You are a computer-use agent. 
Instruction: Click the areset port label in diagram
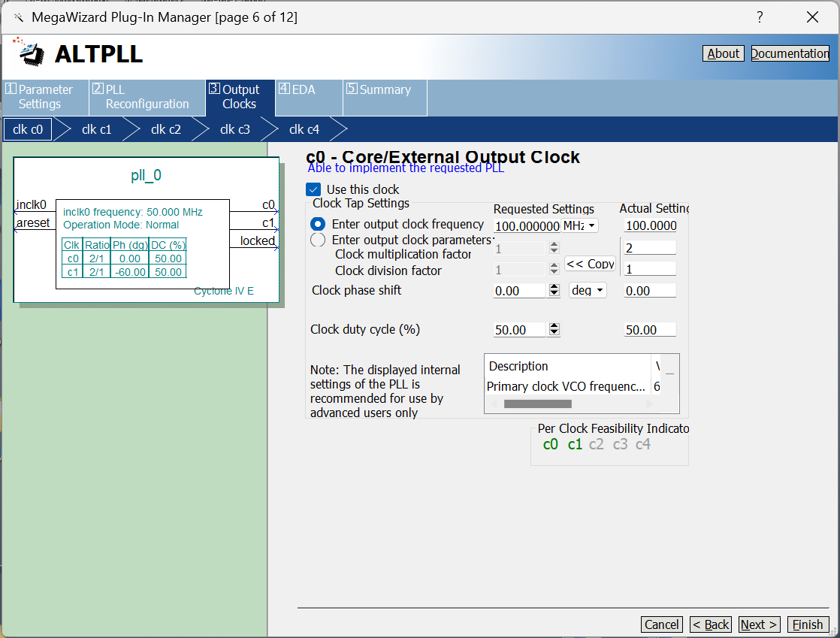click(x=33, y=223)
